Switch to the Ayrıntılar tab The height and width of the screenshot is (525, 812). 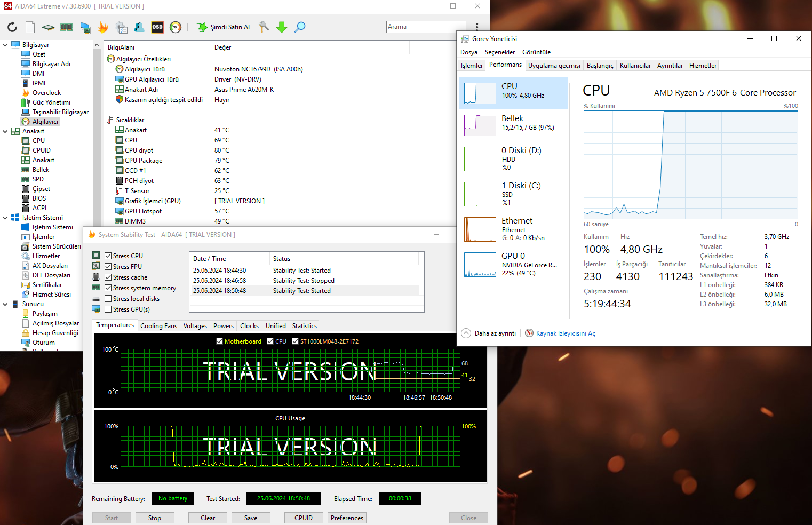pyautogui.click(x=670, y=66)
